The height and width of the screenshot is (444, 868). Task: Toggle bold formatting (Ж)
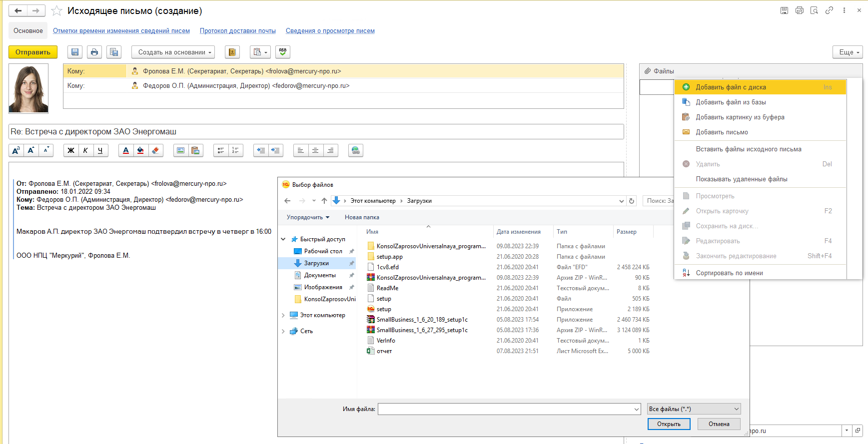pos(71,150)
